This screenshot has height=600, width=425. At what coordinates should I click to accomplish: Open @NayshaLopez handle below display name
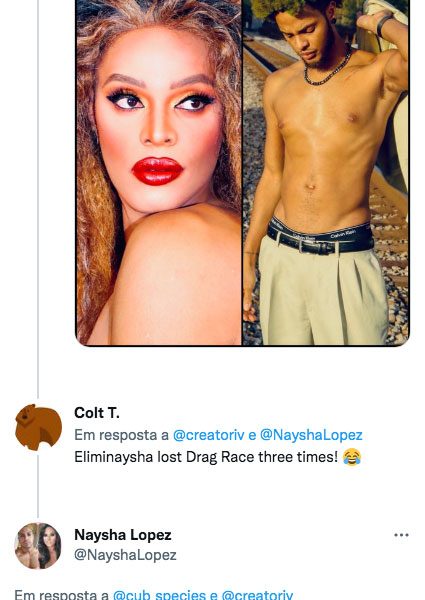pos(125,555)
